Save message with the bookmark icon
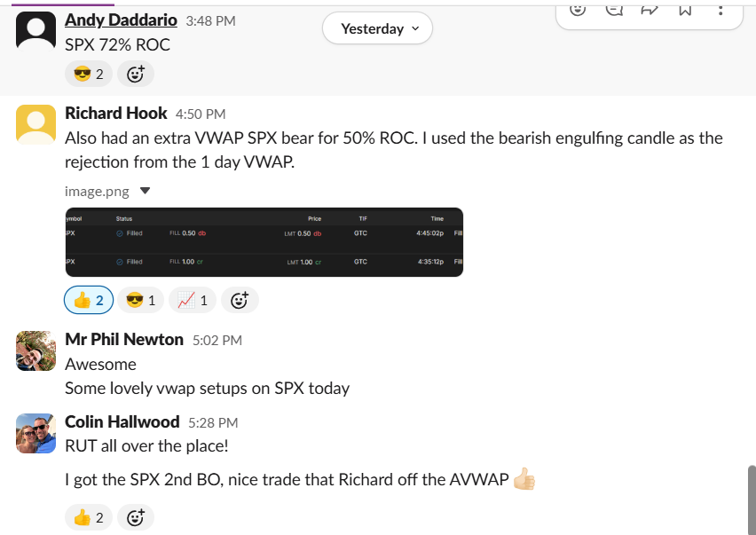Image resolution: width=756 pixels, height=535 pixels. pos(684,9)
